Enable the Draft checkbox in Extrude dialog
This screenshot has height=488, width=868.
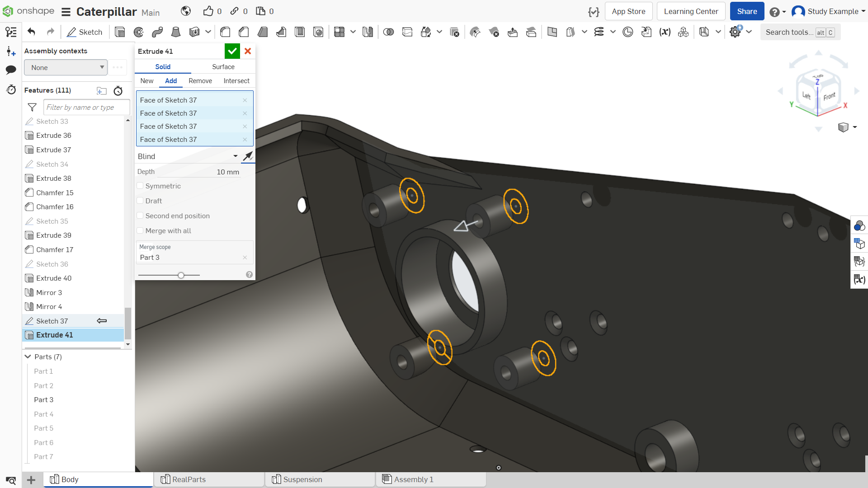pos(140,201)
